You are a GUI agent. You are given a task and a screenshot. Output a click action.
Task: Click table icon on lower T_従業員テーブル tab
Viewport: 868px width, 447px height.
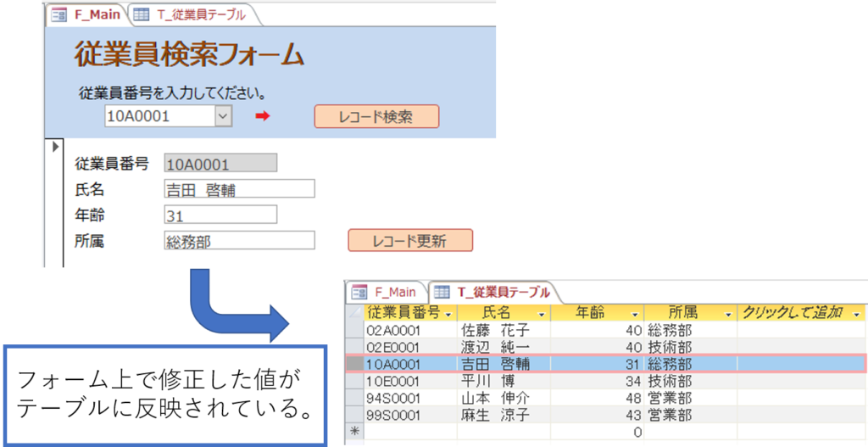pos(442,292)
